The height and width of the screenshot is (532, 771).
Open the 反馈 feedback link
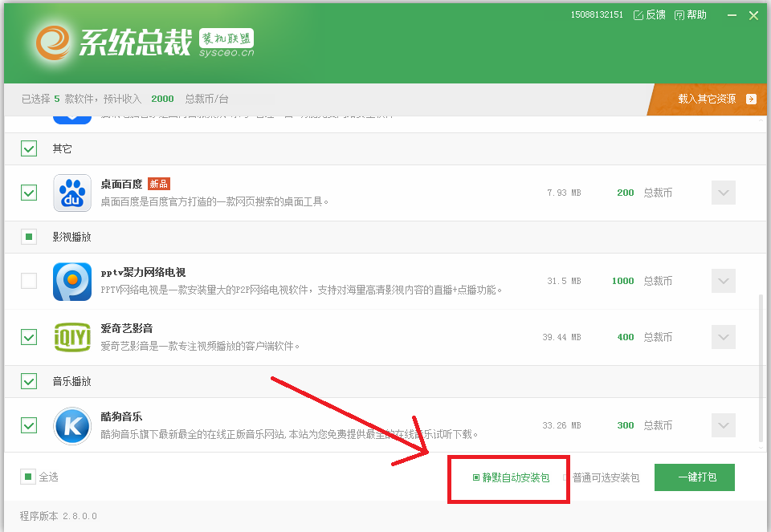(x=650, y=15)
